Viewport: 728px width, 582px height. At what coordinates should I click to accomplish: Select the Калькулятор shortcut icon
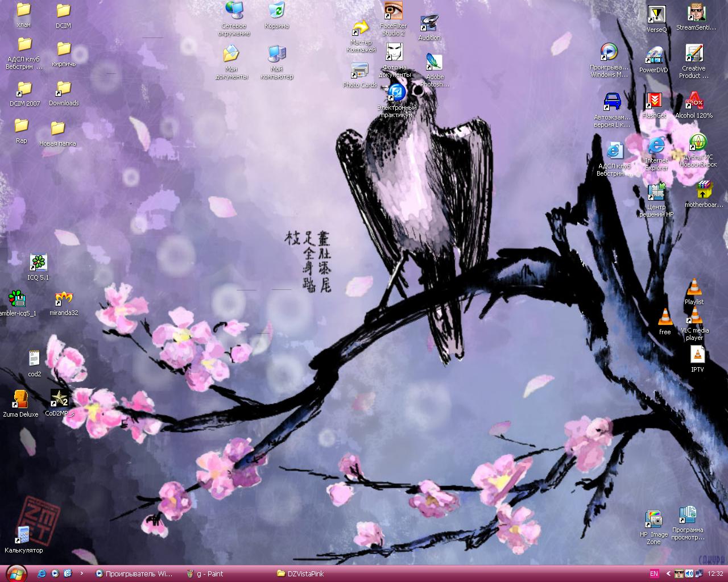point(23,534)
